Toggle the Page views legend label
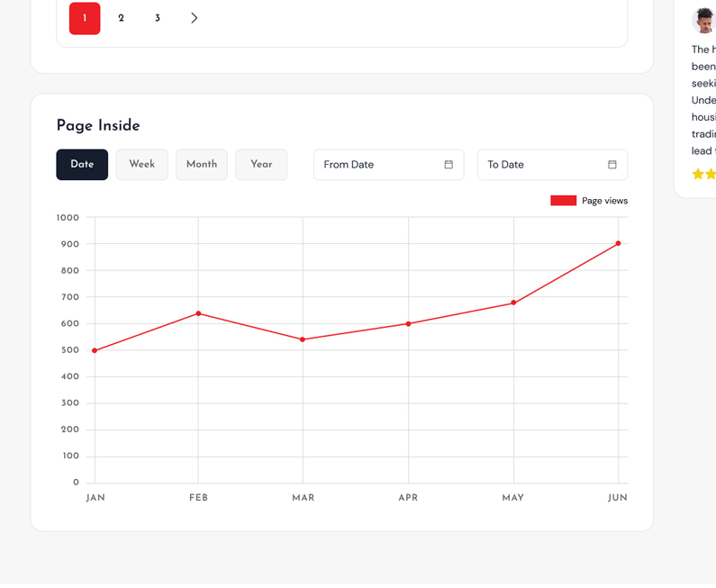 (604, 201)
